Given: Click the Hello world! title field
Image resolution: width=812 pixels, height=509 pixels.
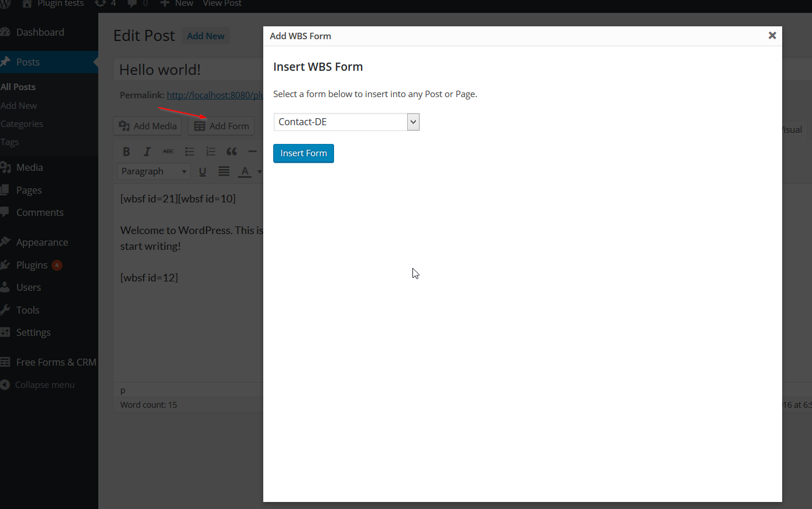Looking at the screenshot, I should [188, 70].
